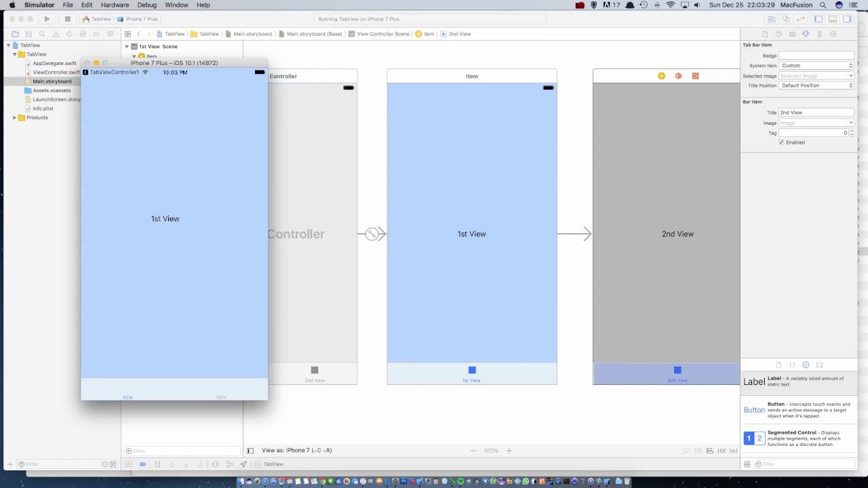
Task: Open the Attributes inspector icon
Action: (x=806, y=34)
